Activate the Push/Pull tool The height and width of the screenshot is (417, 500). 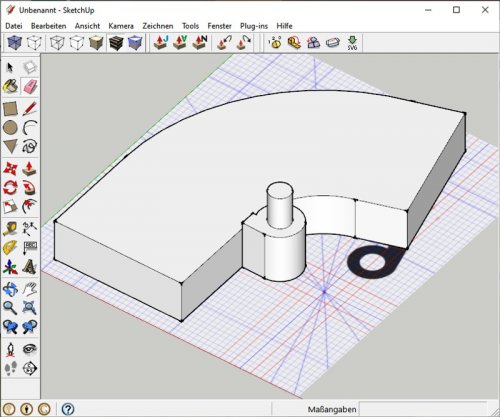[30, 168]
